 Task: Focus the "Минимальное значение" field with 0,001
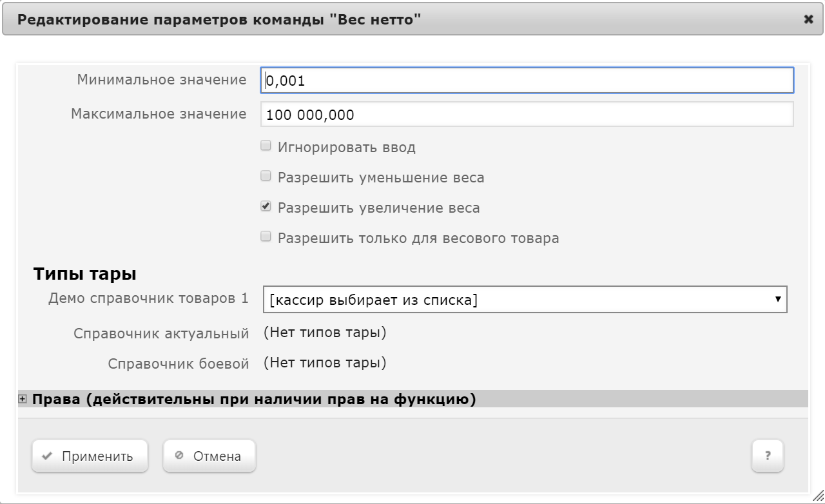[526, 81]
